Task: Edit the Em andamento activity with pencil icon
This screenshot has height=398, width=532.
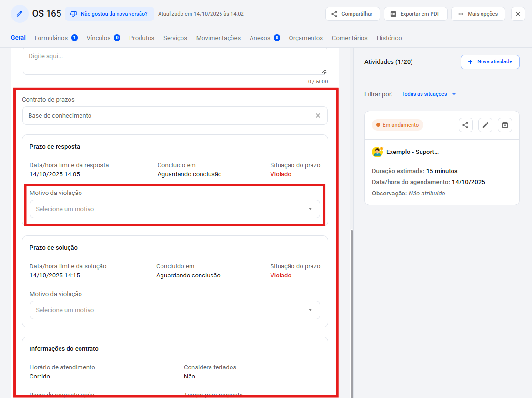Action: tap(485, 125)
